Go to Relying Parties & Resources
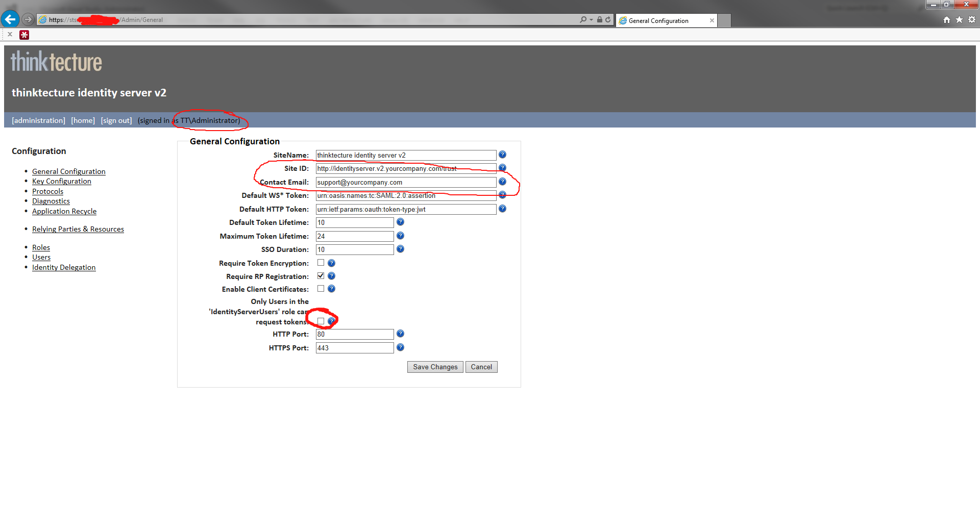 [78, 229]
